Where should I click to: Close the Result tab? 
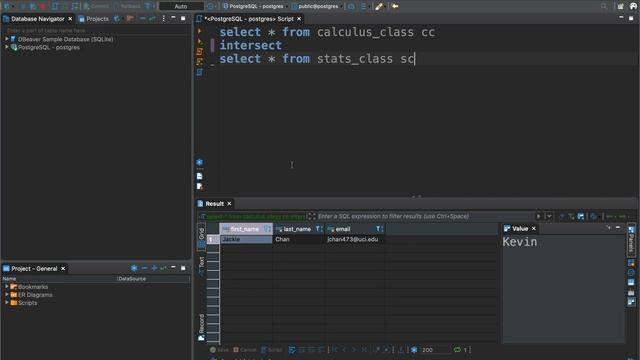coord(229,204)
